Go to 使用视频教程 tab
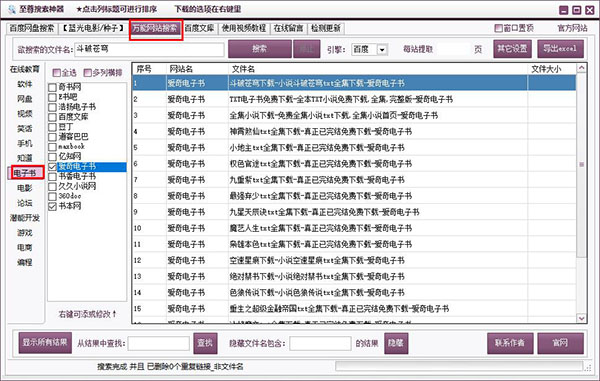Screen dimensions: 600x381 [x=244, y=28]
